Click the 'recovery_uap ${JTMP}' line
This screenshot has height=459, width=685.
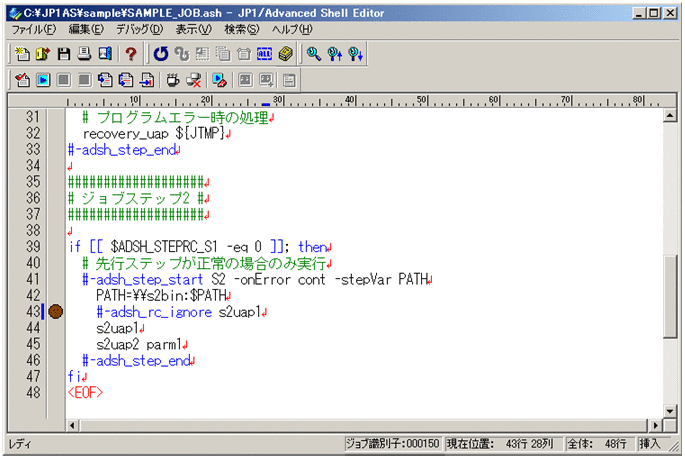[153, 134]
